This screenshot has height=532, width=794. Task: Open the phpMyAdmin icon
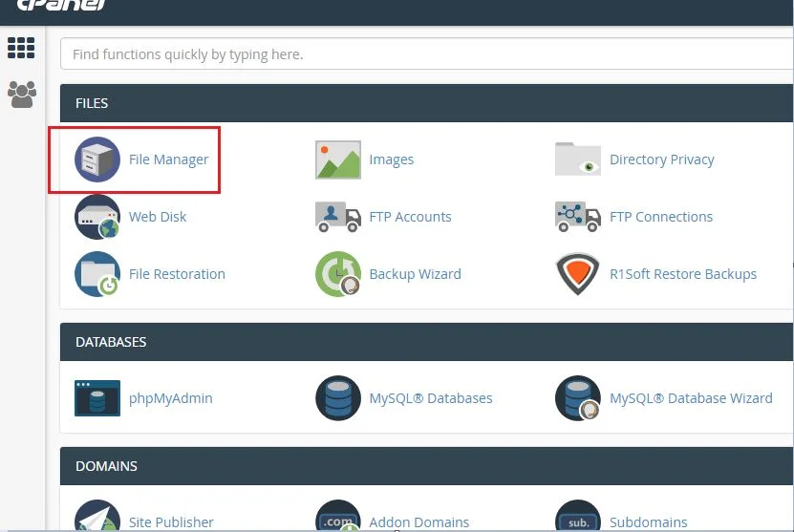(x=97, y=398)
